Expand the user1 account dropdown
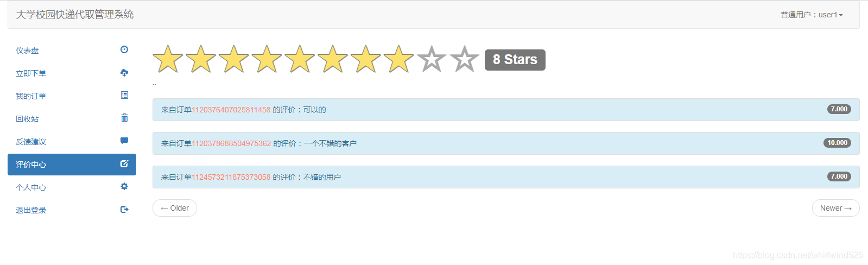The height and width of the screenshot is (265, 868). coord(812,15)
